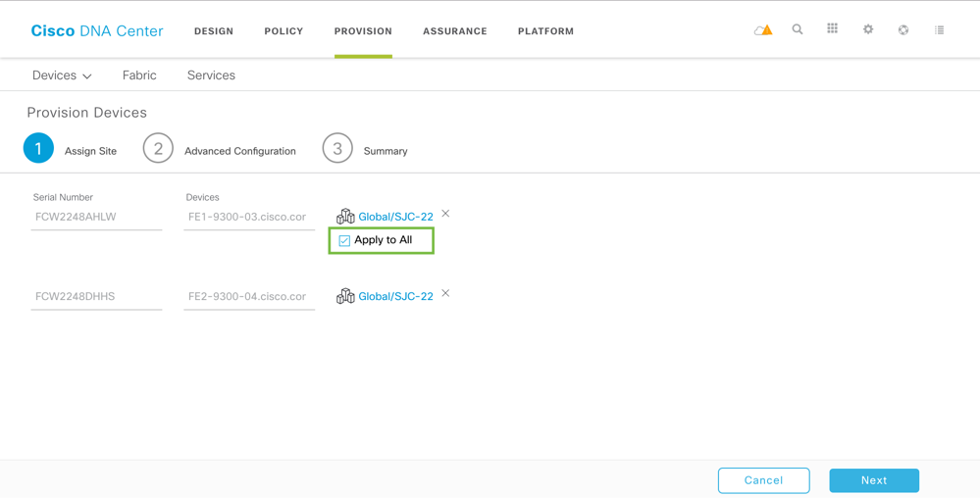The height and width of the screenshot is (498, 980).
Task: Click the FCW2248DHHS serial number field
Action: [96, 297]
